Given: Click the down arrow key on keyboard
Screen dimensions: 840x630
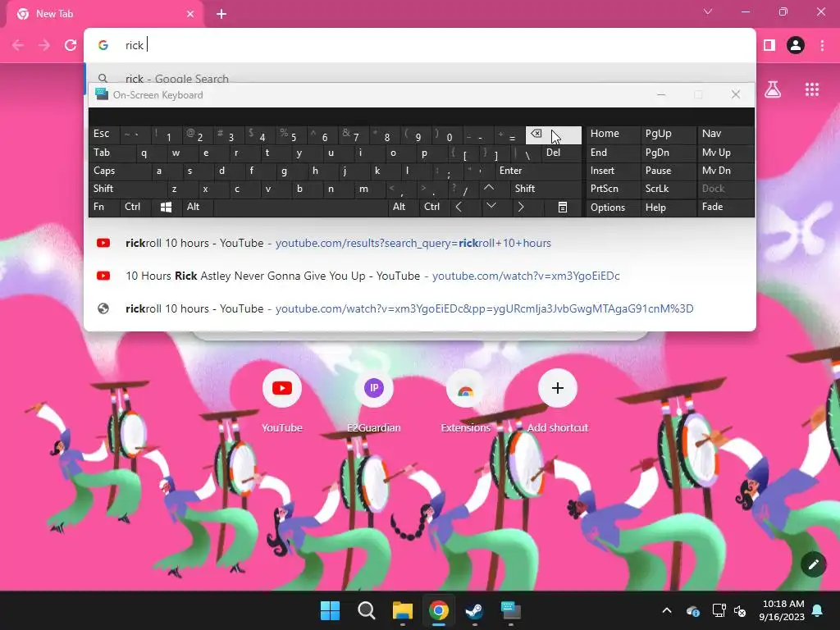Looking at the screenshot, I should [491, 206].
